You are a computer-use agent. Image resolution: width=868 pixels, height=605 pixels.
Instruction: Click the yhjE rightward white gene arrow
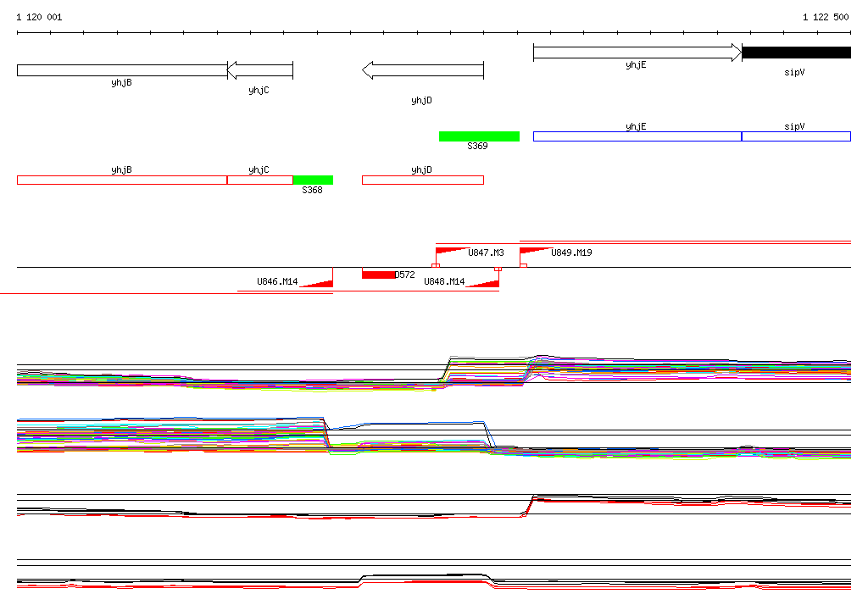click(637, 53)
